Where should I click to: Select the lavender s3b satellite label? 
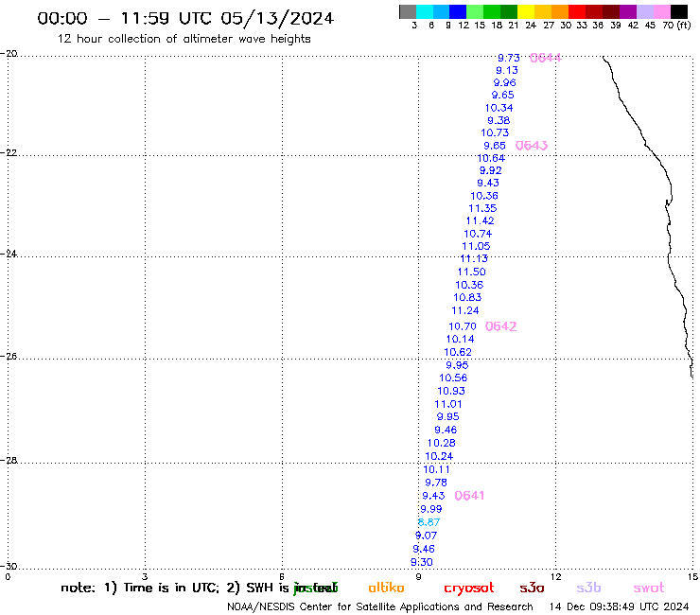tap(588, 588)
